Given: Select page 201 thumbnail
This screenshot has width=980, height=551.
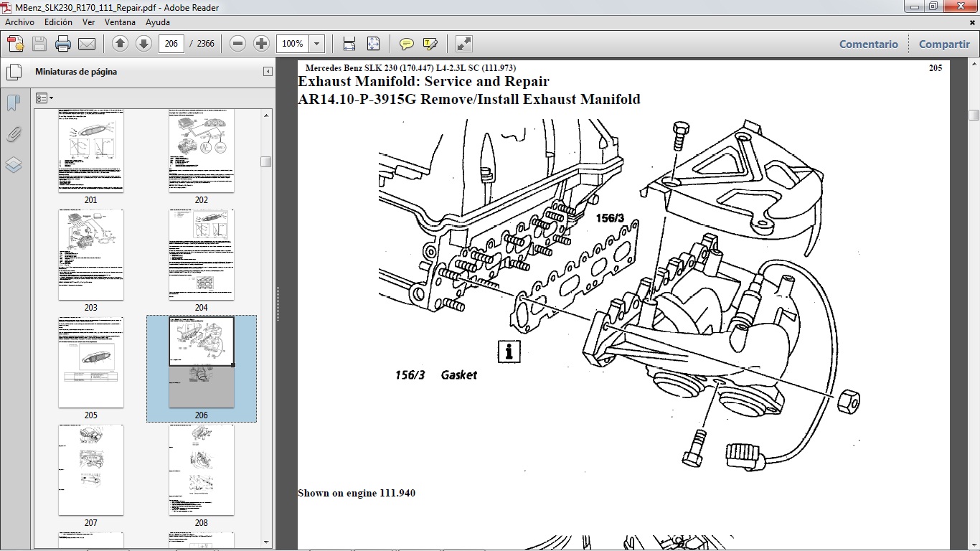Looking at the screenshot, I should [90, 151].
